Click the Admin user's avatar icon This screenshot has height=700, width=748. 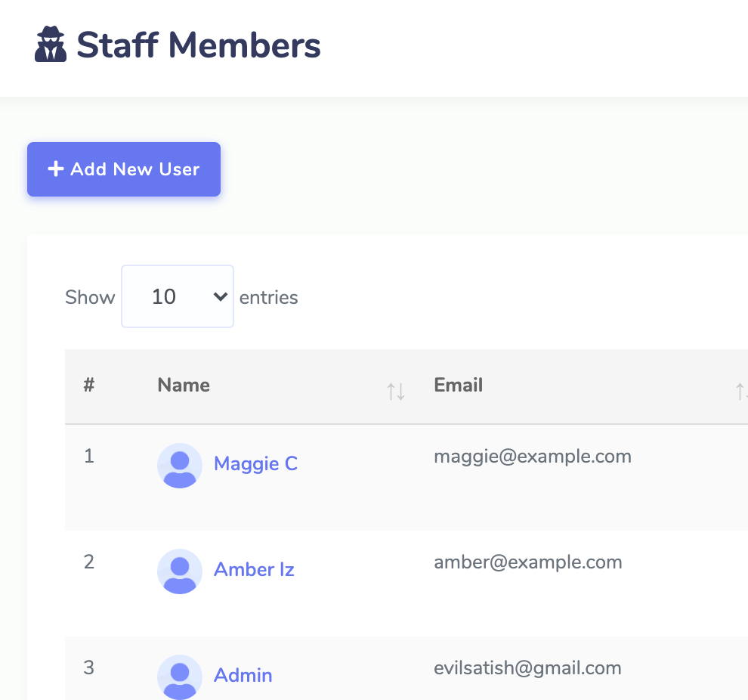(180, 677)
